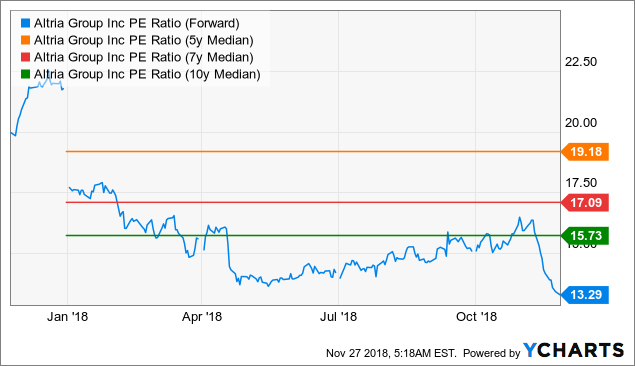Open the YCHARTS logo link
Screen dimensions: 635x366
(x=573, y=351)
